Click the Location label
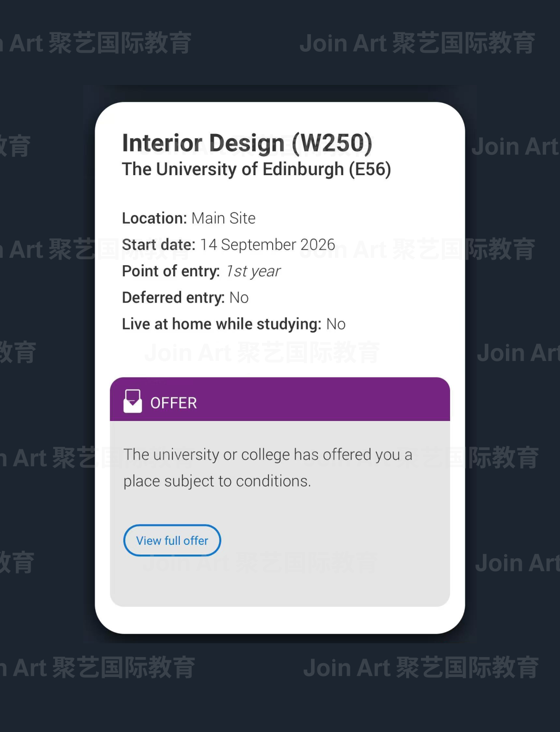Image resolution: width=560 pixels, height=732 pixels. (x=154, y=218)
